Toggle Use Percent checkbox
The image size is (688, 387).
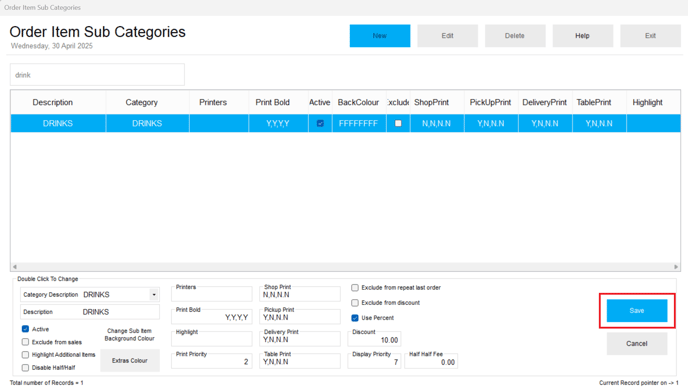pos(355,318)
